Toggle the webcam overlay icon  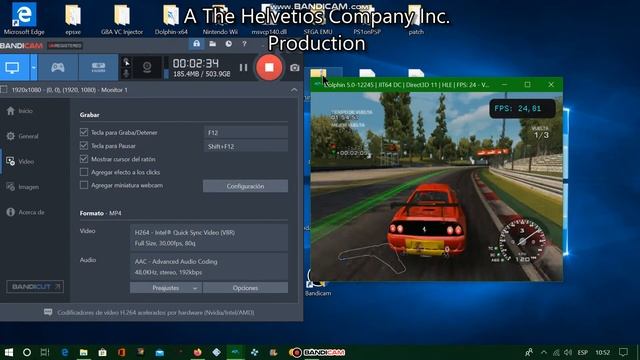(x=147, y=67)
